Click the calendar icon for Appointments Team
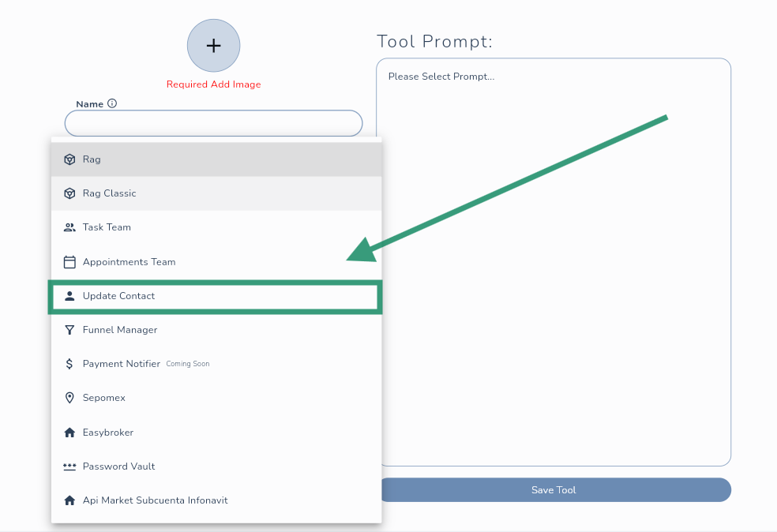The width and height of the screenshot is (777, 532). pos(69,262)
